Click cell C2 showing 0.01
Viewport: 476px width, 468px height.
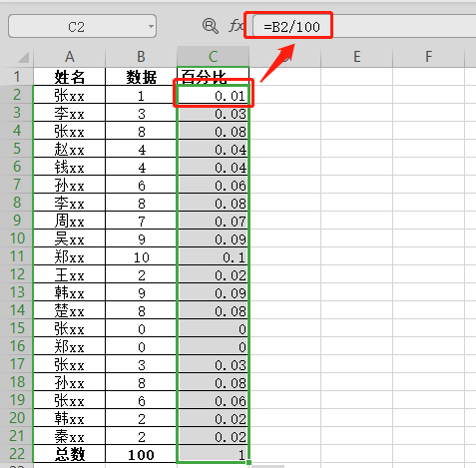tap(213, 95)
